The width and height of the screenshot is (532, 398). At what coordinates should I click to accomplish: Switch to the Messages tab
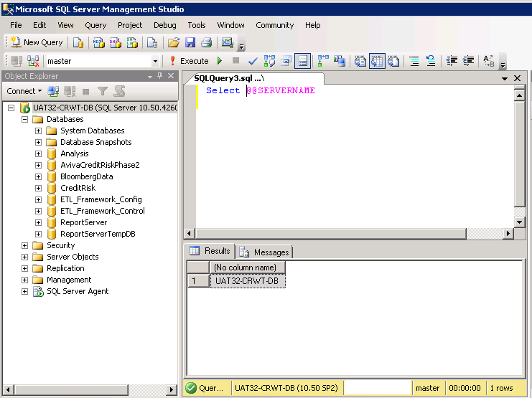coord(264,252)
